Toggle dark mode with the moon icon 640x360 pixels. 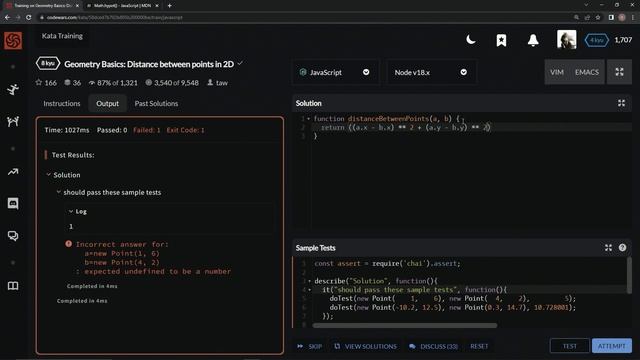(471, 40)
